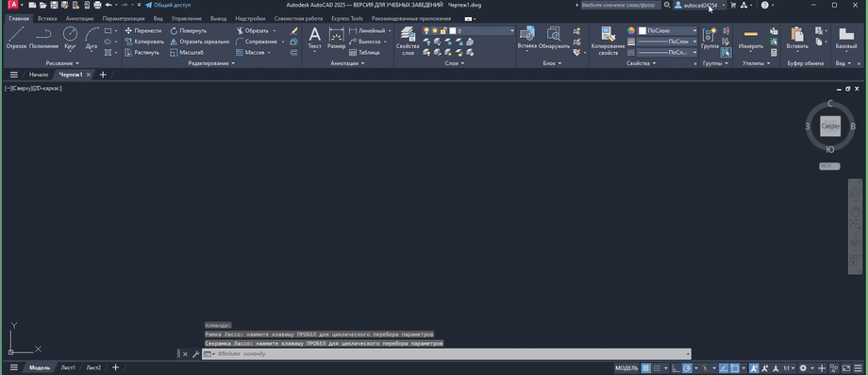Screen dimensions: 868x375
Task: Toggle object snap tracking in status bar
Action: tap(724, 368)
